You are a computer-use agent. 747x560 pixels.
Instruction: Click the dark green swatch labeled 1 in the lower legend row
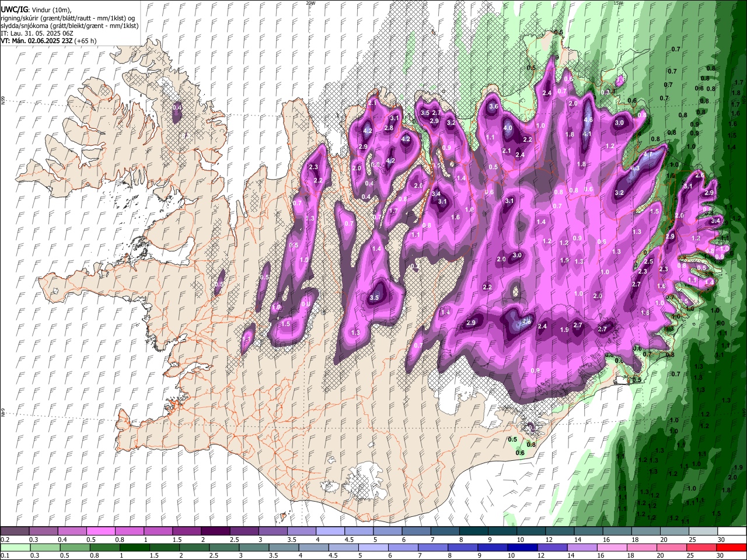tap(135, 548)
